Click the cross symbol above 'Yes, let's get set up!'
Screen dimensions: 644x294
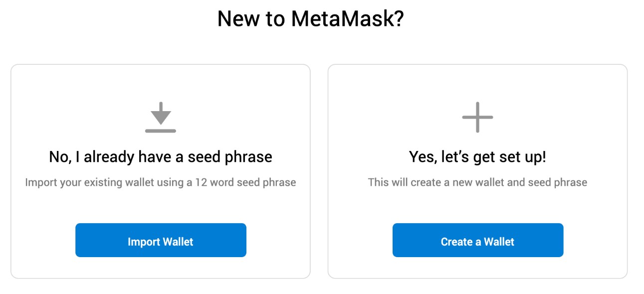(x=477, y=117)
